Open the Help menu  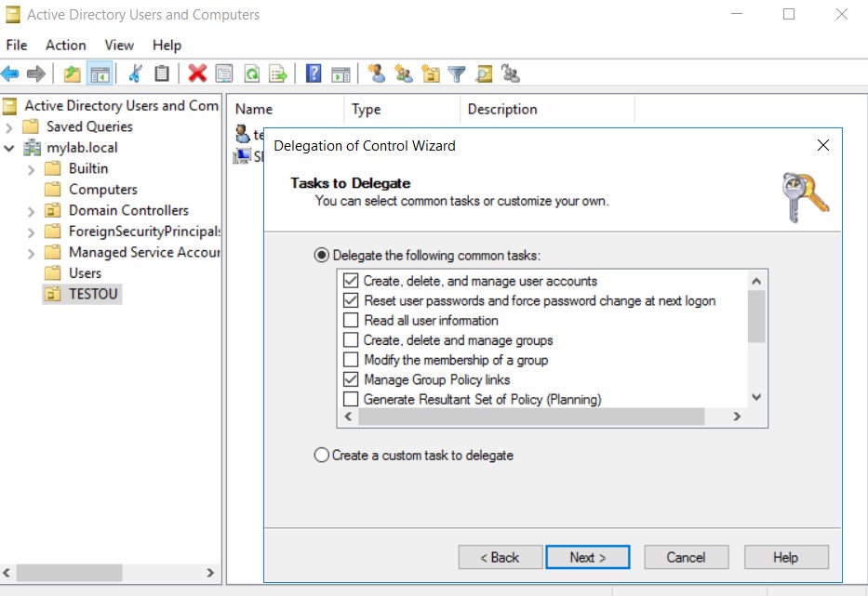pyautogui.click(x=167, y=46)
